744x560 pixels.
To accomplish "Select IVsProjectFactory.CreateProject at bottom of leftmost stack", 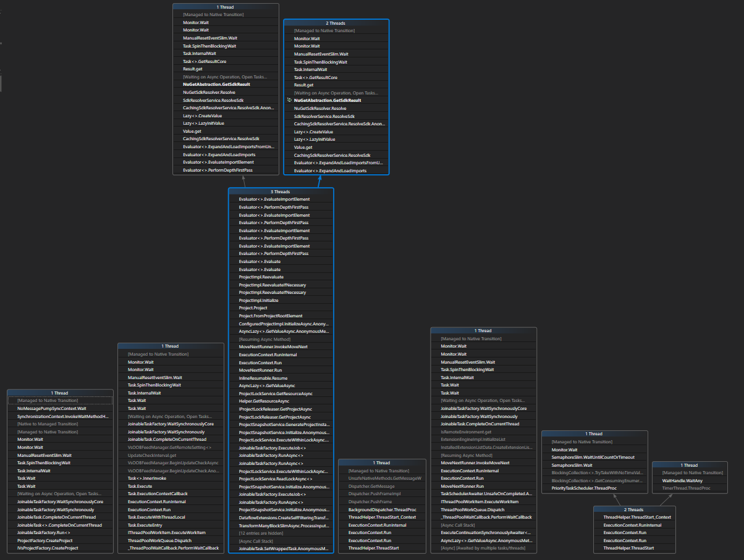I will [x=60, y=548].
